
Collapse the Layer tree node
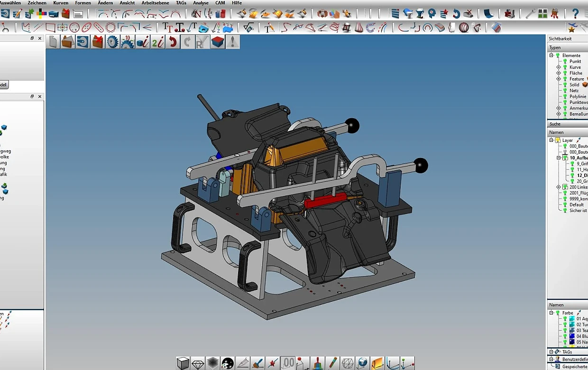[551, 140]
